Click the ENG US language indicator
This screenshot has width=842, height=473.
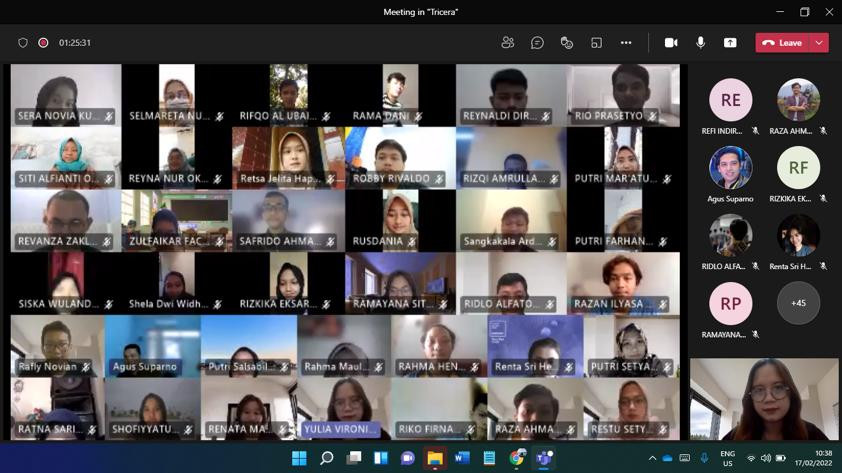727,458
